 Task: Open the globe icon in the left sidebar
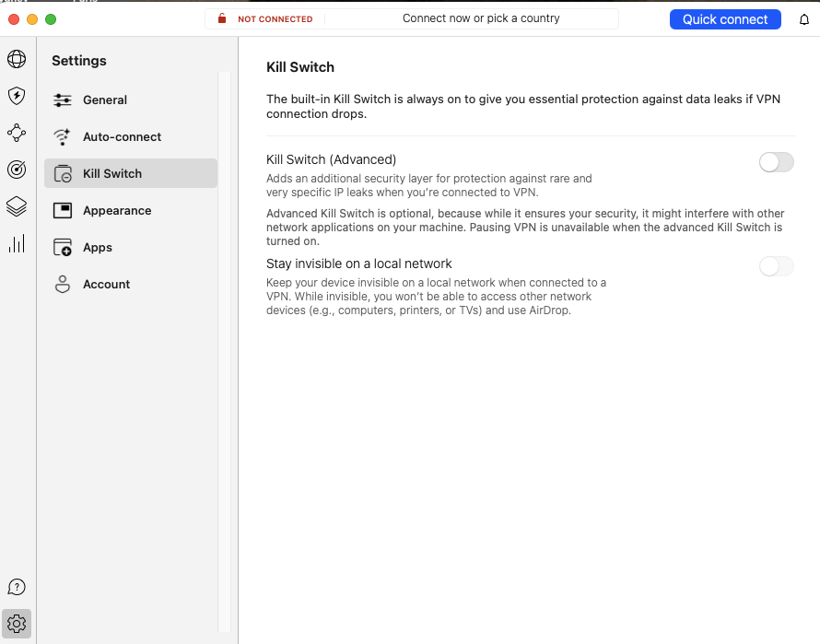pos(17,60)
